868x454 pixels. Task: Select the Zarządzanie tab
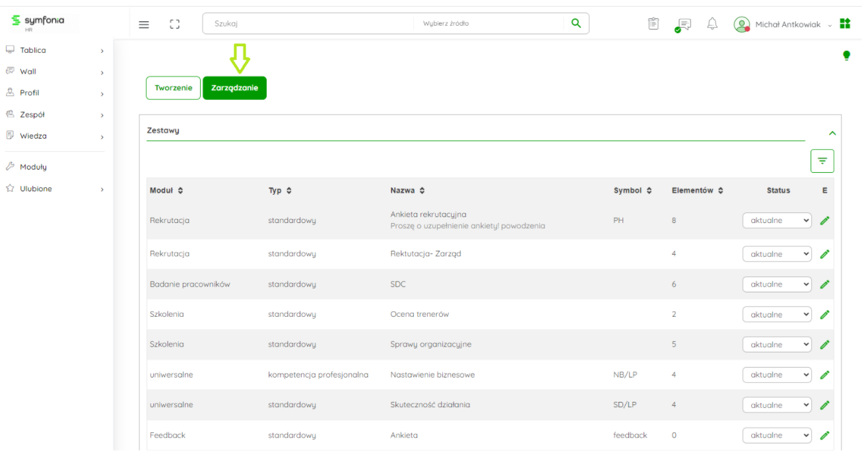(x=234, y=88)
